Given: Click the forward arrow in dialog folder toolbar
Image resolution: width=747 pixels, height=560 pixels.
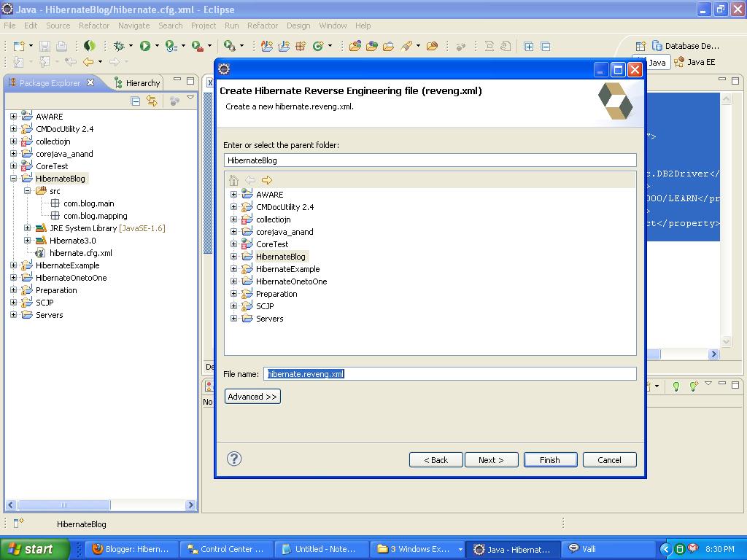Looking at the screenshot, I should pyautogui.click(x=267, y=180).
